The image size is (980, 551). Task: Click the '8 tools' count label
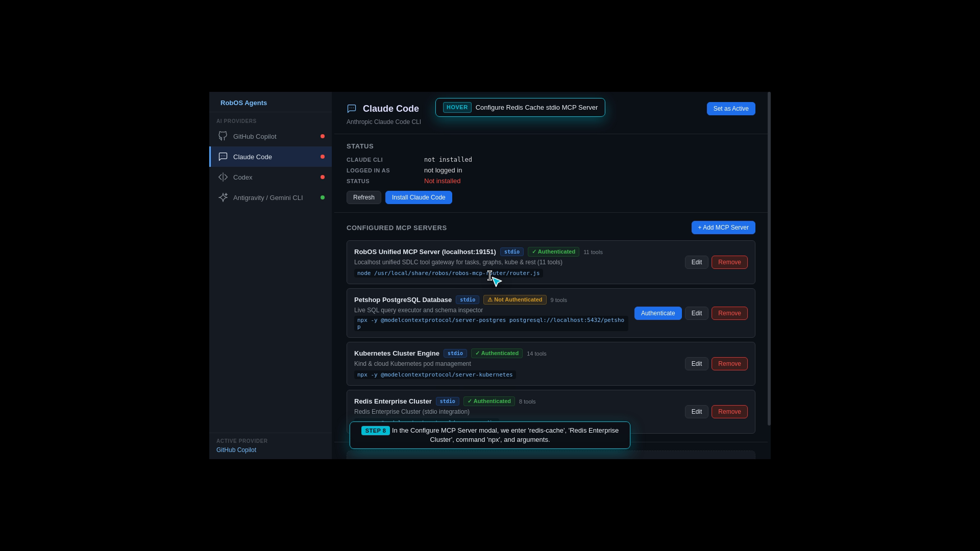click(527, 402)
